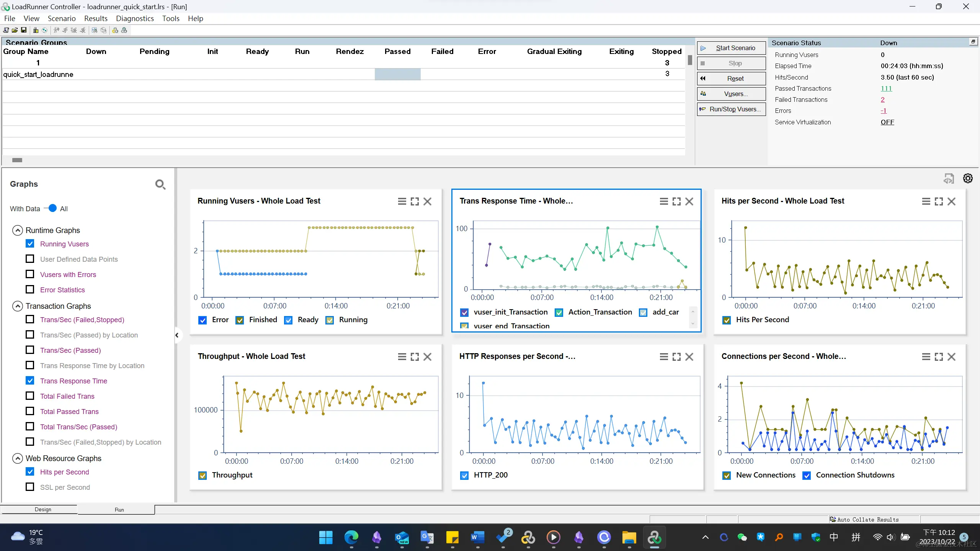
Task: Maximize the Trans Response Time graph
Action: click(x=677, y=201)
